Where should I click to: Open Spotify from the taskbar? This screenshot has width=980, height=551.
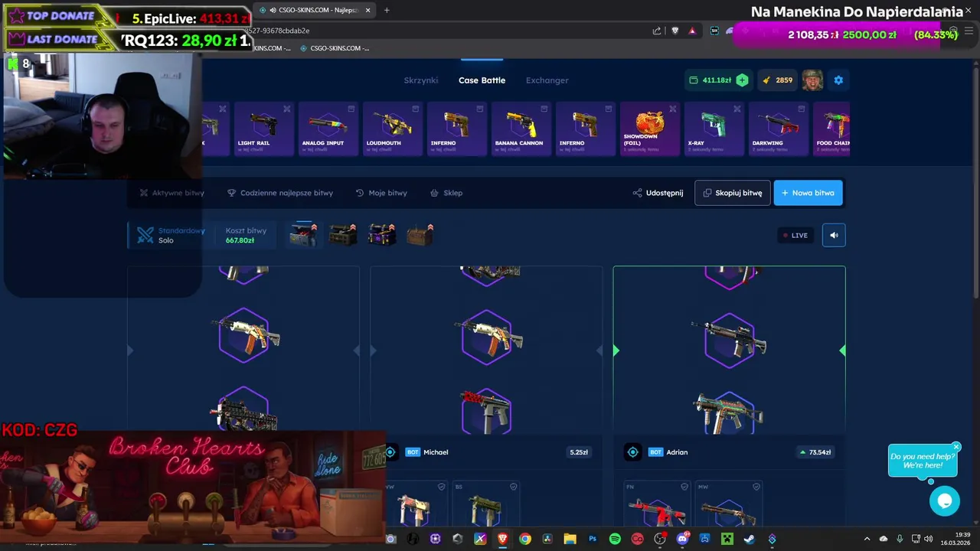pos(615,539)
